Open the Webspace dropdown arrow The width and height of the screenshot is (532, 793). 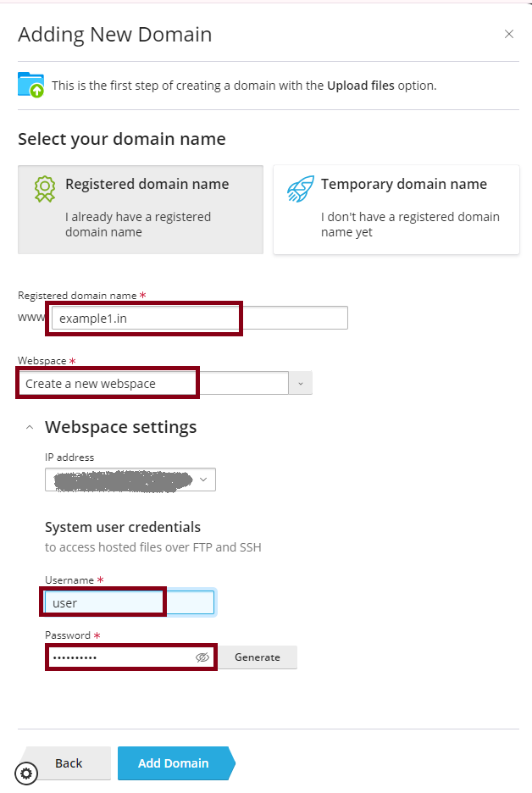click(301, 384)
